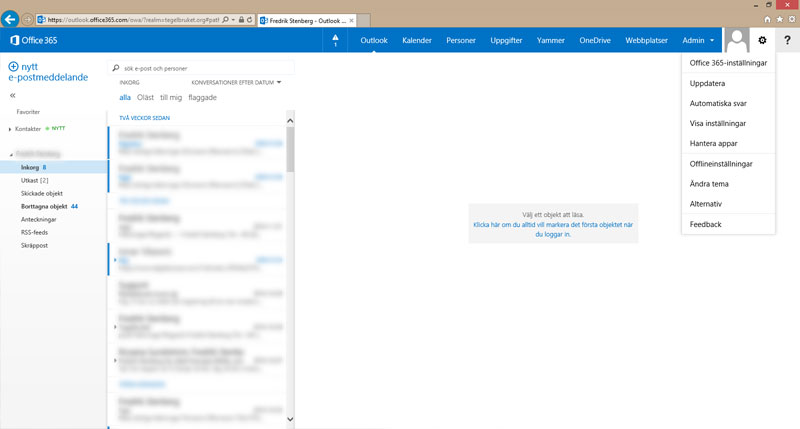Click the user profile avatar picture
800x429 pixels.
[x=737, y=40]
